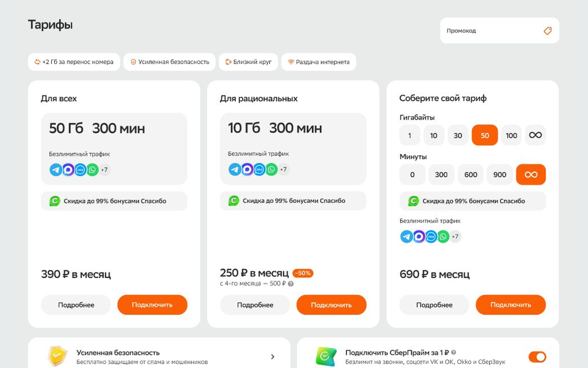Click Подробнее in Соберите свой тариф card

(434, 305)
